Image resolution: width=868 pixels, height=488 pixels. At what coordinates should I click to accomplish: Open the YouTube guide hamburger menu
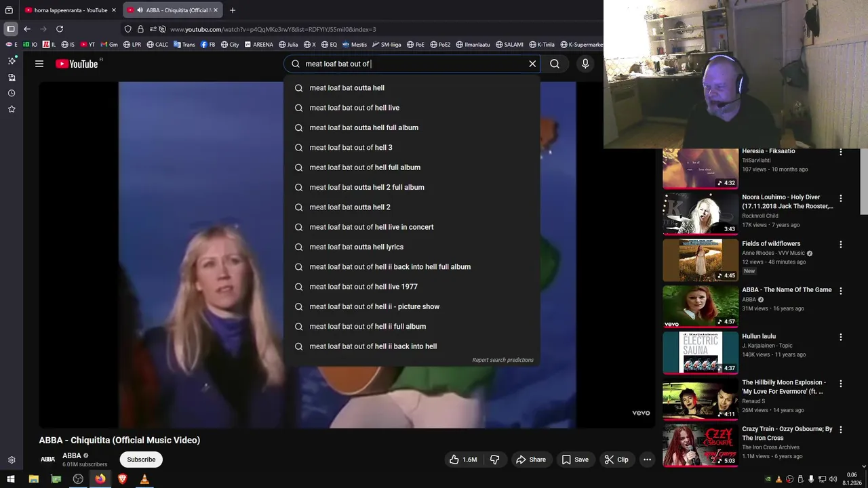click(39, 64)
